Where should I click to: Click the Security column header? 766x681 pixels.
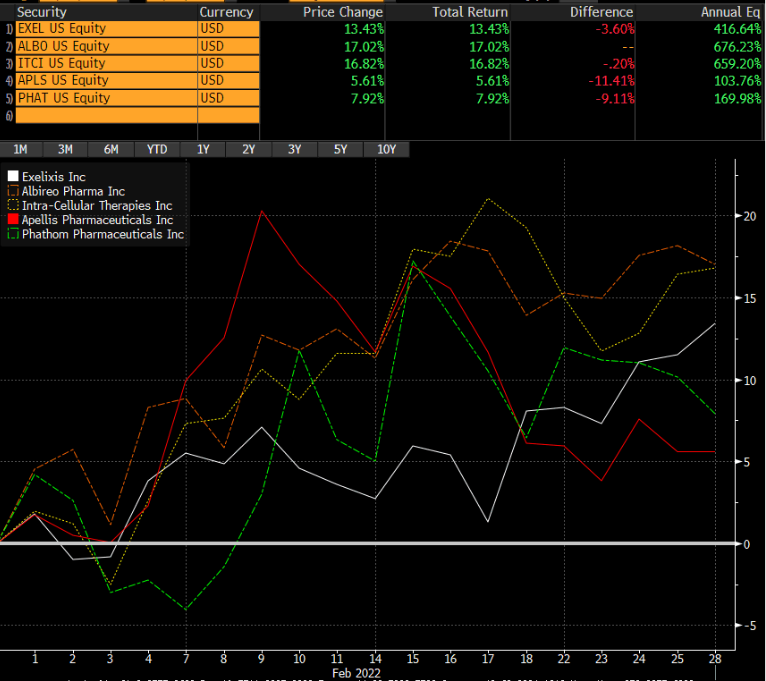[42, 12]
